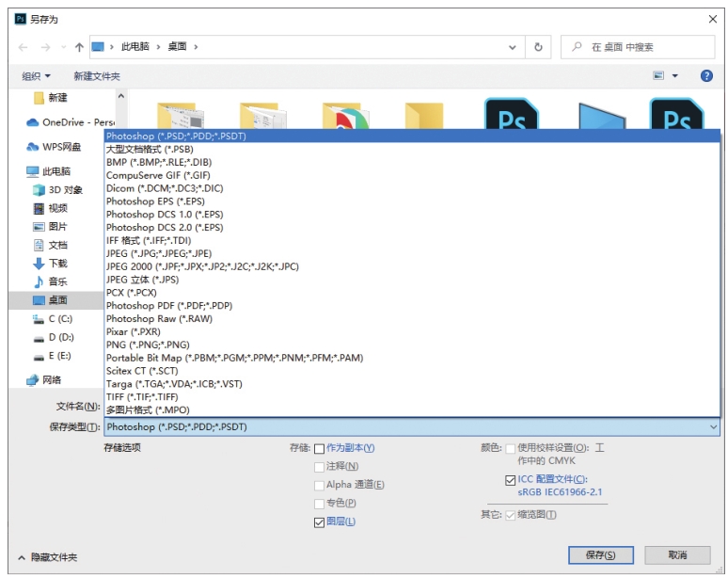This screenshot has height=578, width=728.
Task: Click the 保存 button
Action: [x=601, y=555]
